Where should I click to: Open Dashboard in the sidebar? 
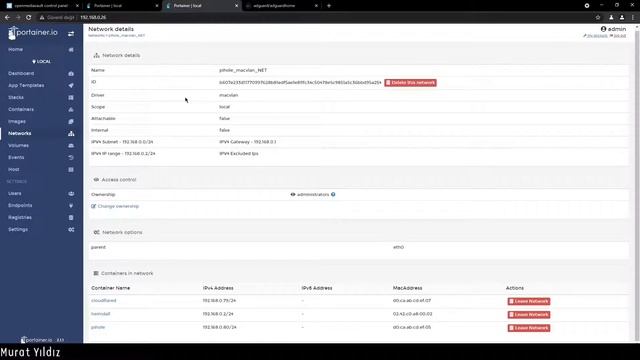[x=21, y=73]
